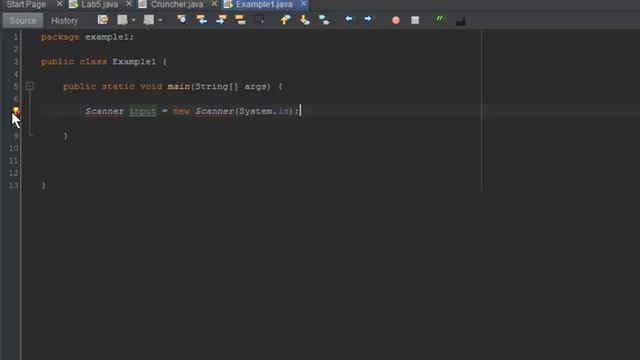Jump to last edit location icon
Image resolution: width=640 pixels, height=360 pixels.
[x=102, y=20]
